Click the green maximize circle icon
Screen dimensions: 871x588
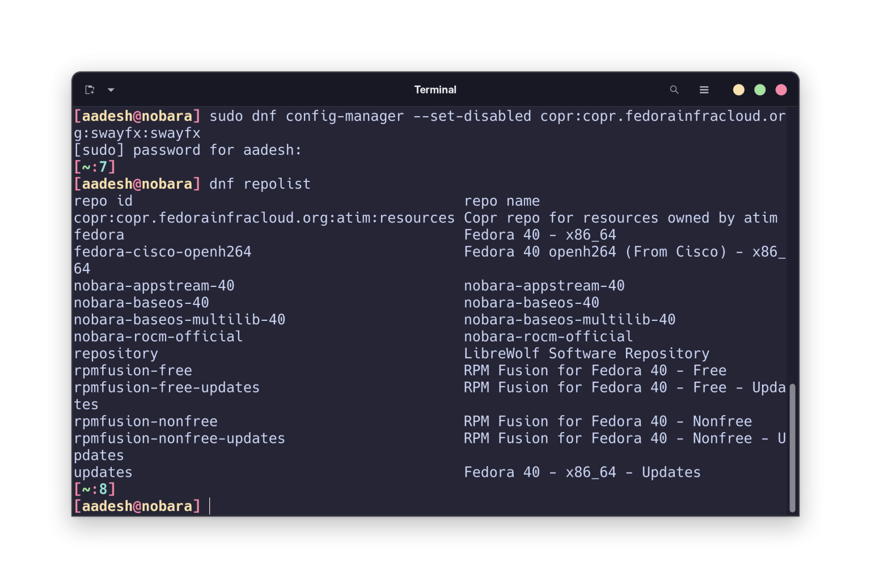tap(760, 90)
